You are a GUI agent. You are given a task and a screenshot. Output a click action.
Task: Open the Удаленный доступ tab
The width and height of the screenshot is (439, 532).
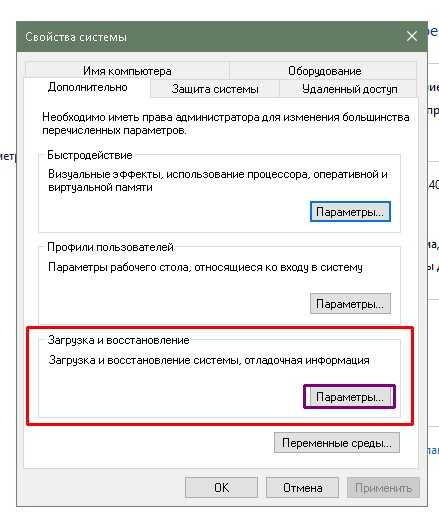[x=349, y=89]
